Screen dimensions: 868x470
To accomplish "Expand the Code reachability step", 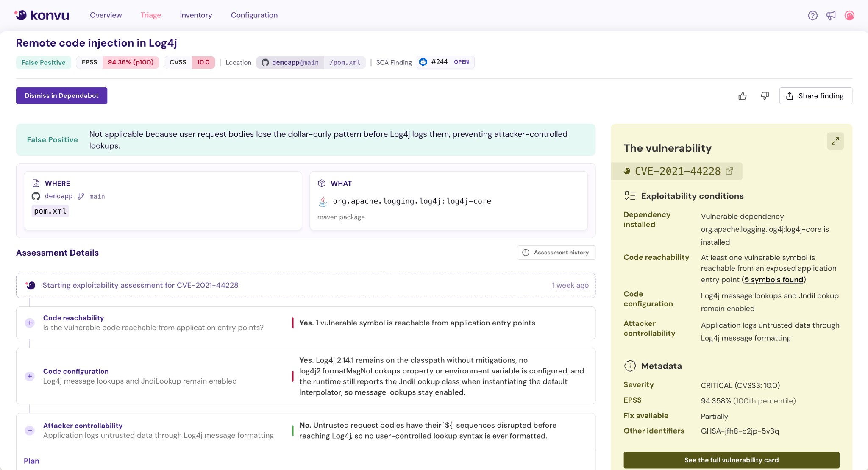I will point(30,323).
